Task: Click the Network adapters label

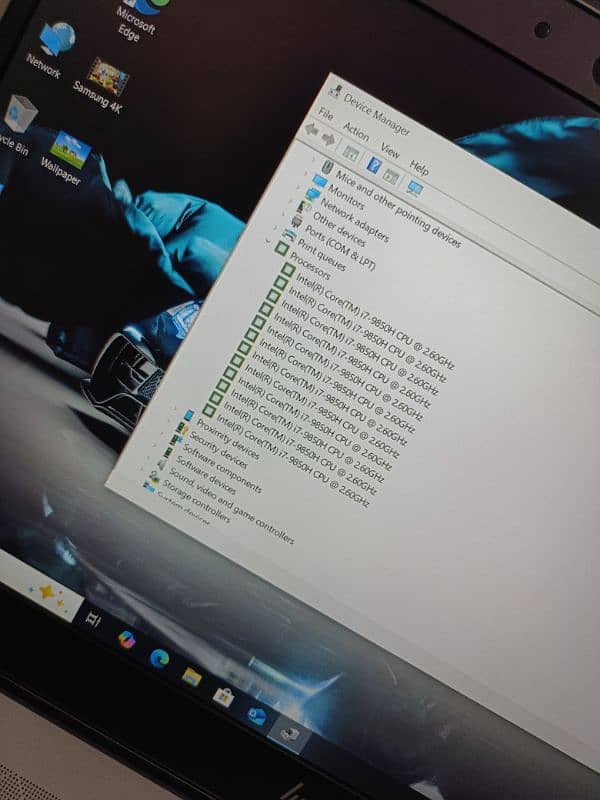Action: pos(355,220)
